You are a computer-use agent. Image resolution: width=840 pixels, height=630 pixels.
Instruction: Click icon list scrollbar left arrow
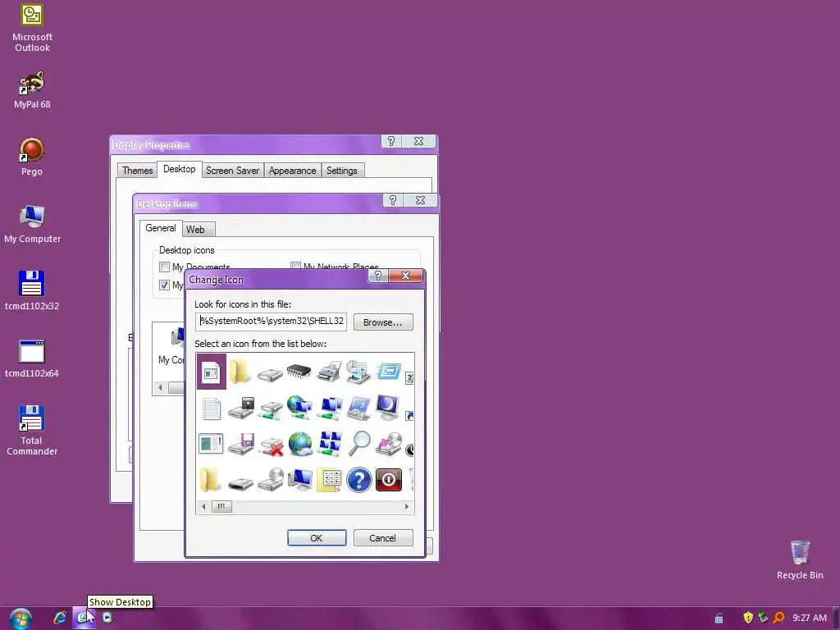[x=203, y=506]
